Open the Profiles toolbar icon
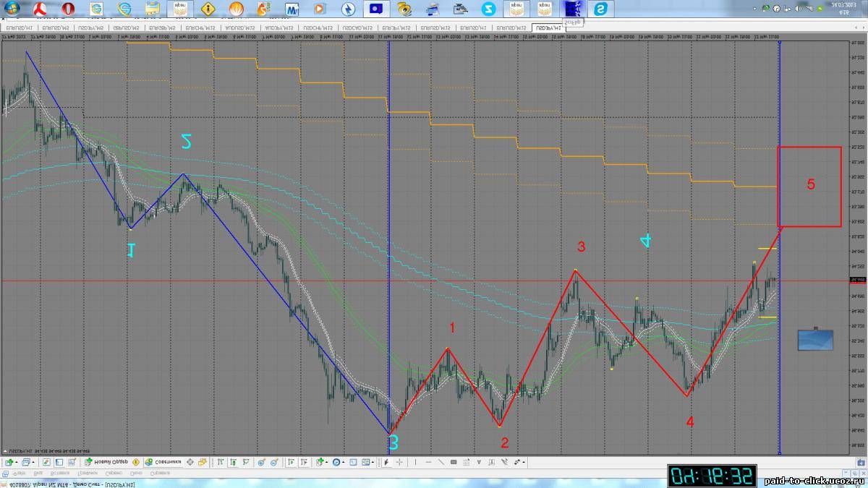Screen dimensions: 868x488 click(25, 462)
